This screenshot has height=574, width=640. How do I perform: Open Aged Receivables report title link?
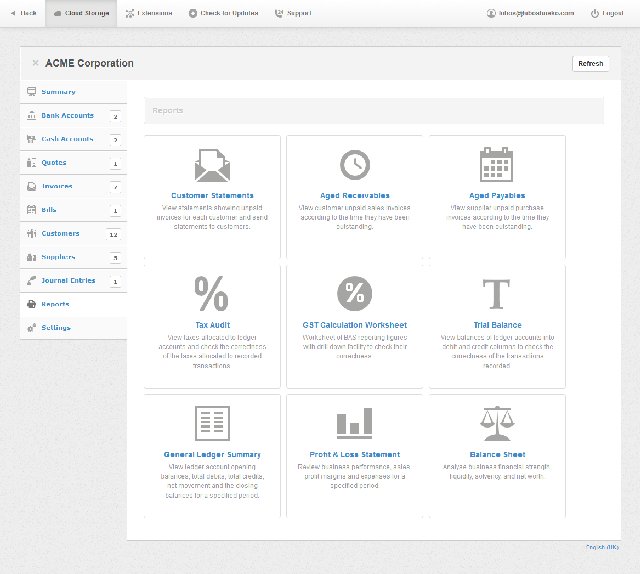[355, 196]
